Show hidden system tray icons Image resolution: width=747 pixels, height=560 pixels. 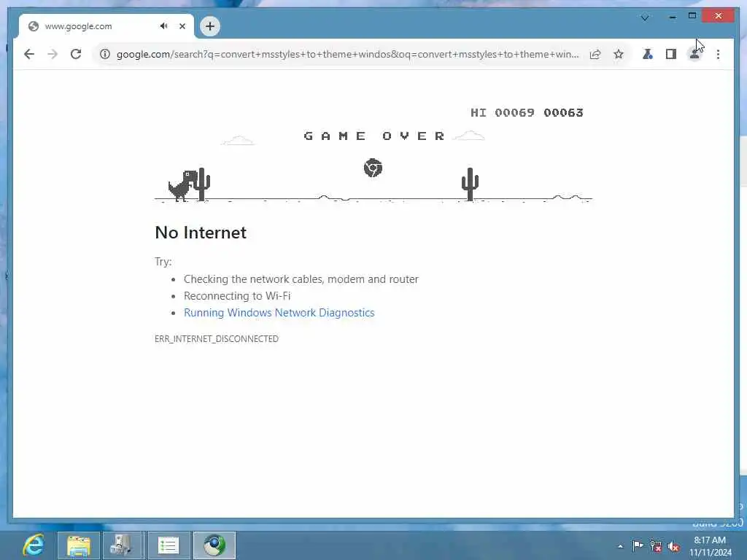tap(620, 546)
